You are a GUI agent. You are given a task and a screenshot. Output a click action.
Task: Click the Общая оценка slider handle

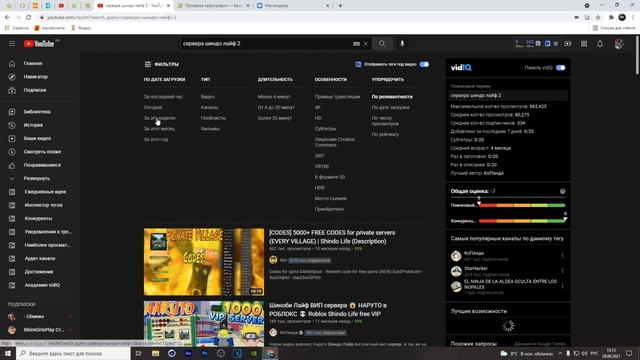click(479, 198)
